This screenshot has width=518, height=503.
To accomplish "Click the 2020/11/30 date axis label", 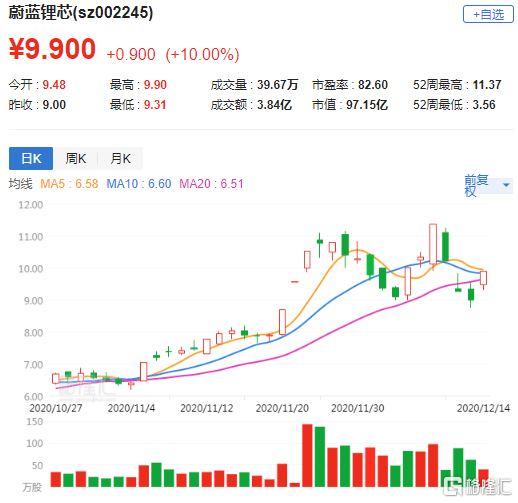I will [x=358, y=408].
